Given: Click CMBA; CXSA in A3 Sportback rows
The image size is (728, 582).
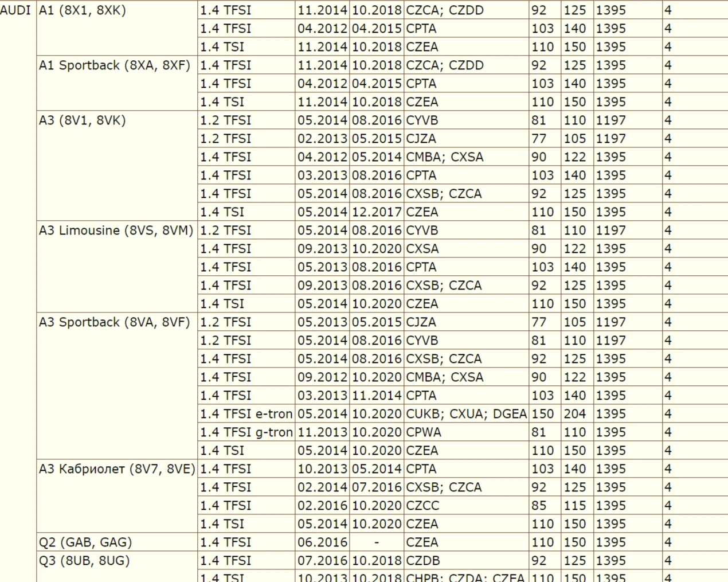Looking at the screenshot, I should pyautogui.click(x=445, y=377).
